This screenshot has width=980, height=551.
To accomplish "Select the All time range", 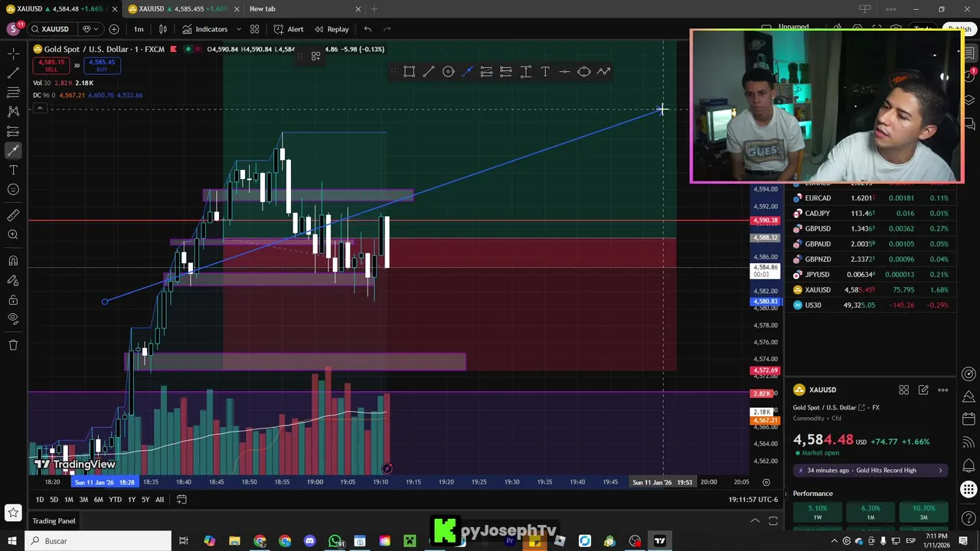I will pos(159,500).
